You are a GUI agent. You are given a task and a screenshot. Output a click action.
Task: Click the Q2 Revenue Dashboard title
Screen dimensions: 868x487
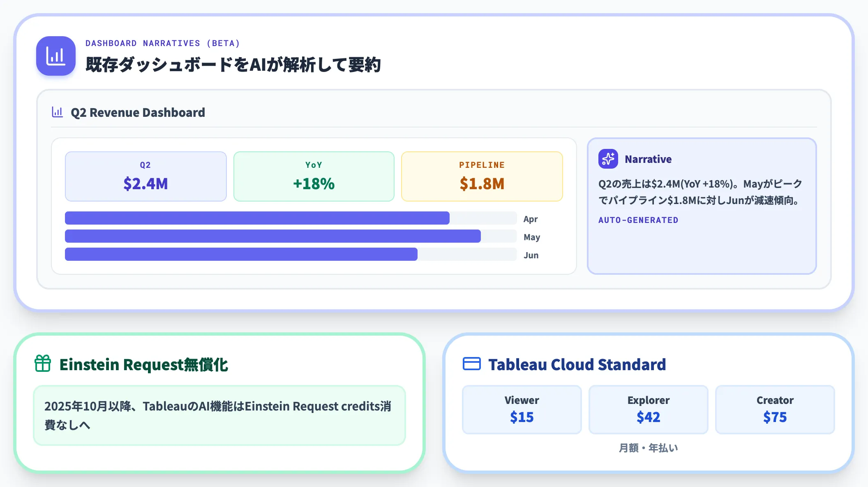[138, 112]
